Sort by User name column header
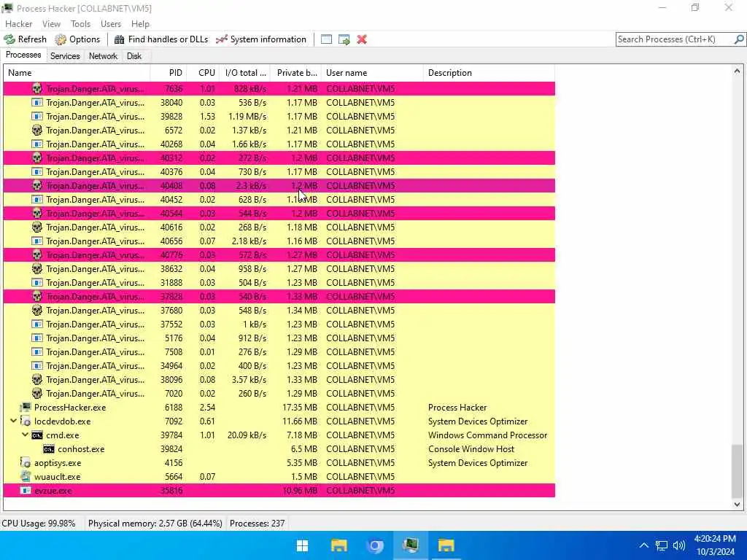This screenshot has width=747, height=560. pyautogui.click(x=372, y=73)
